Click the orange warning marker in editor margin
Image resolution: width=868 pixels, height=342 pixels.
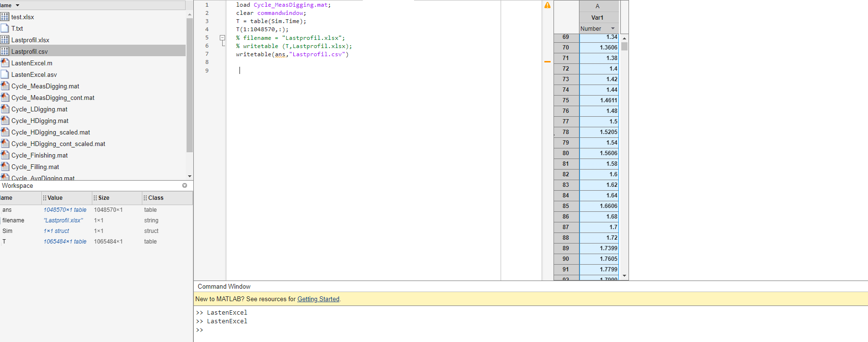pos(547,62)
